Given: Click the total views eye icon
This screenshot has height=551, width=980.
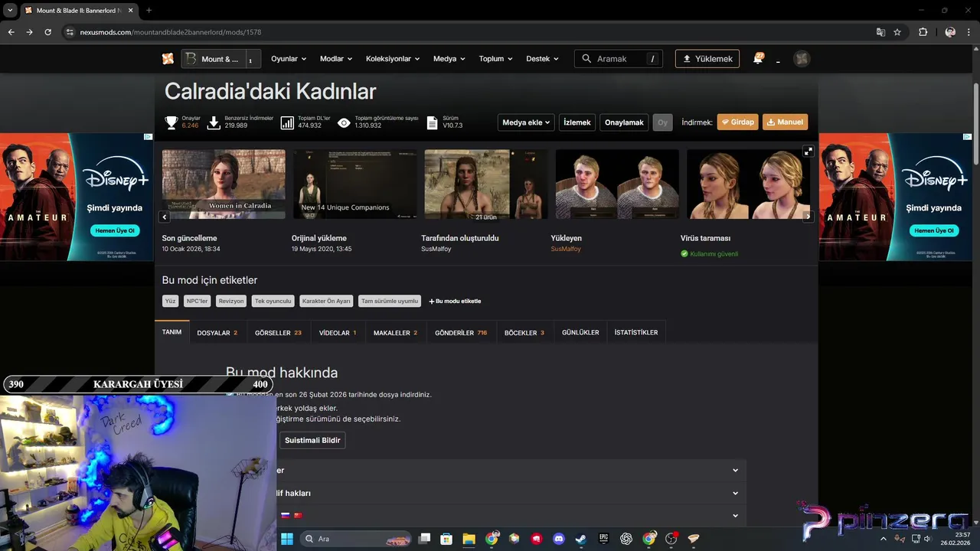Looking at the screenshot, I should pyautogui.click(x=344, y=122).
